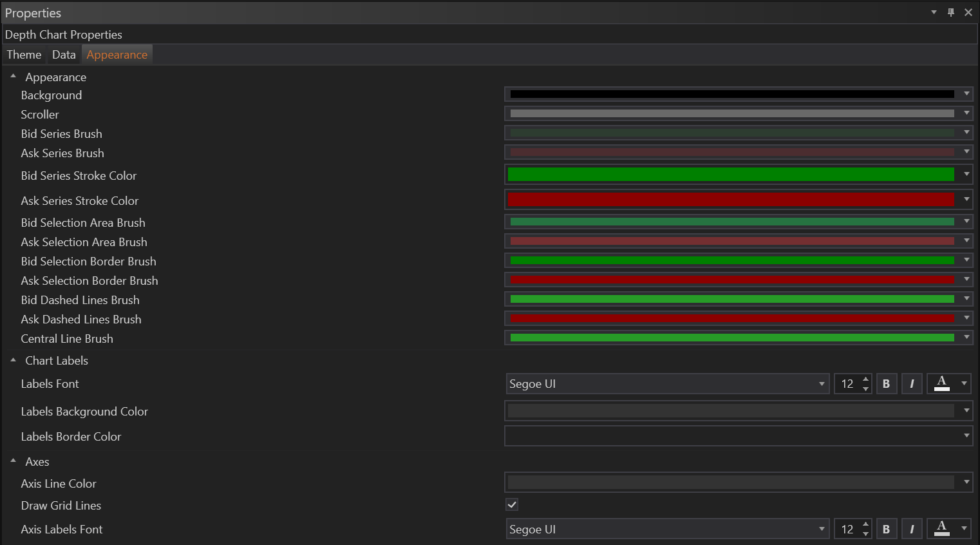Uncheck the Draw Grid Lines checkbox

pos(512,505)
